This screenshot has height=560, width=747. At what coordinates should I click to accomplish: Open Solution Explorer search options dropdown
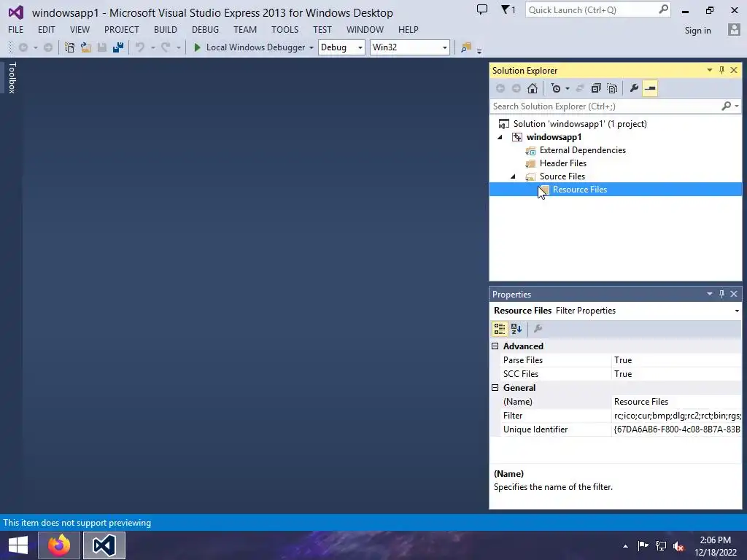tap(737, 106)
